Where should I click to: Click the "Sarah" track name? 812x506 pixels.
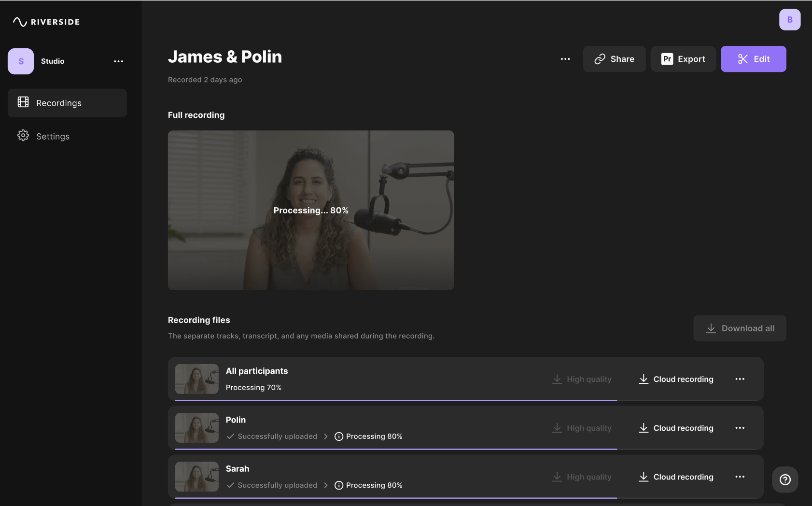tap(238, 469)
